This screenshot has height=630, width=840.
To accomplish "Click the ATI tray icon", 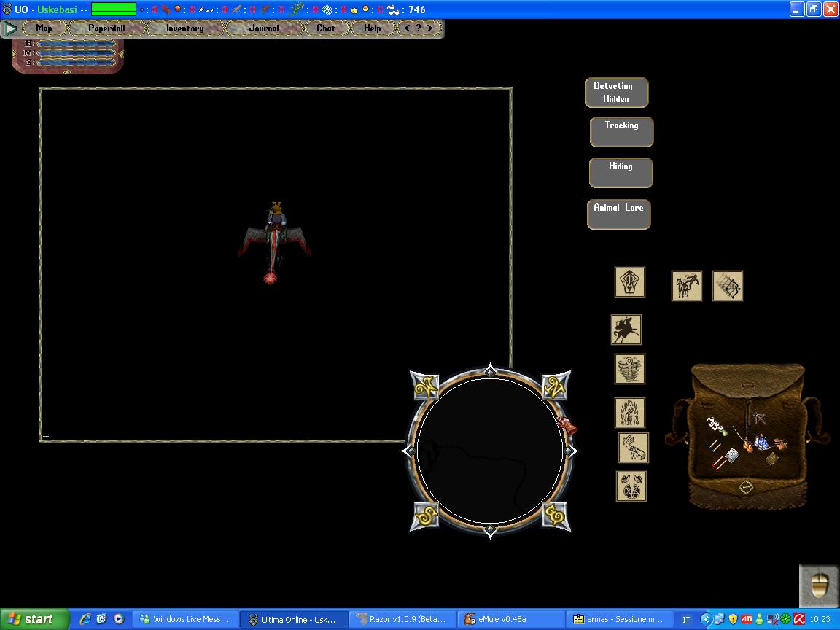I will 746,619.
